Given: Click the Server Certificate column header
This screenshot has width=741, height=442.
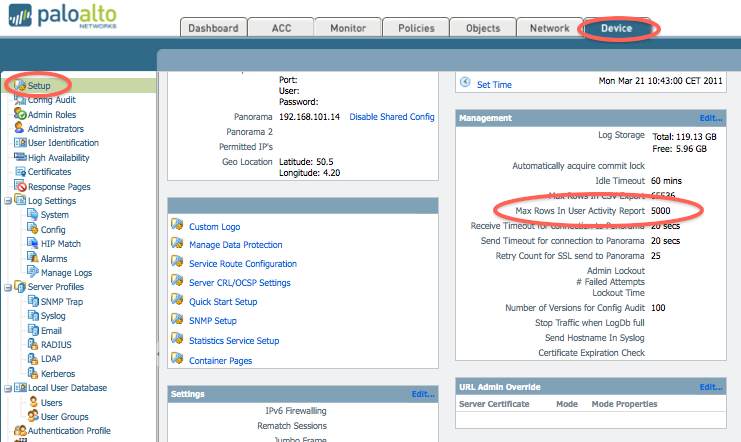Looking at the screenshot, I should 494,404.
